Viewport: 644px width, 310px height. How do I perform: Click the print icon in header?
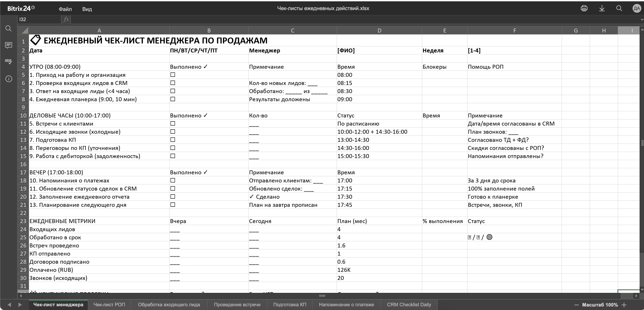(x=584, y=8)
